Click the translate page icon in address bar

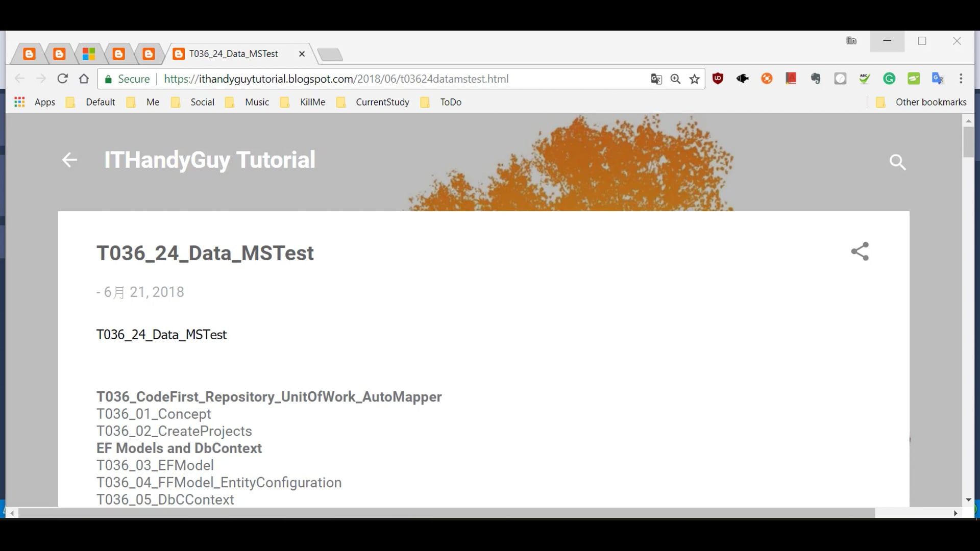(x=656, y=79)
